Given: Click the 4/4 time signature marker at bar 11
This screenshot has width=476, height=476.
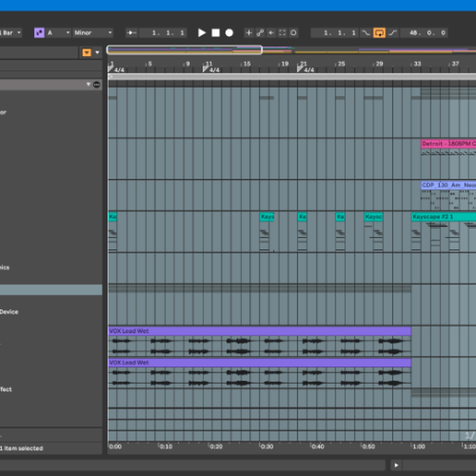Looking at the screenshot, I should pos(211,70).
